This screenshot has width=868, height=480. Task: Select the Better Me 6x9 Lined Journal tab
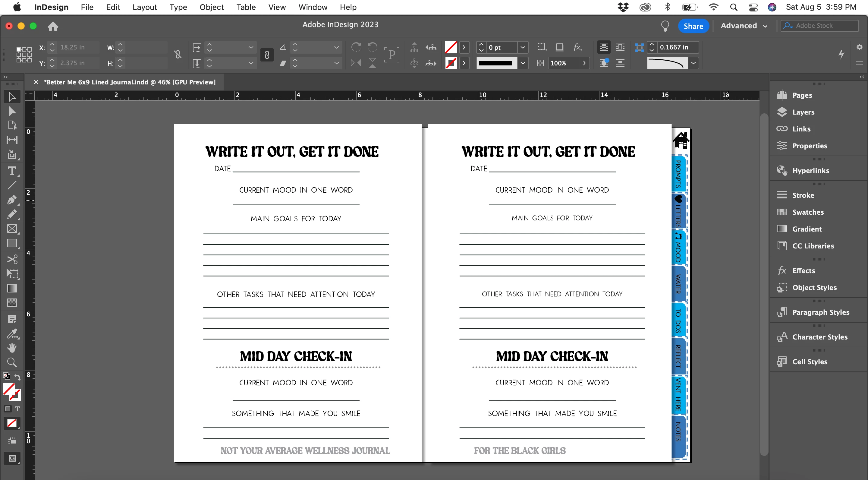[129, 82]
